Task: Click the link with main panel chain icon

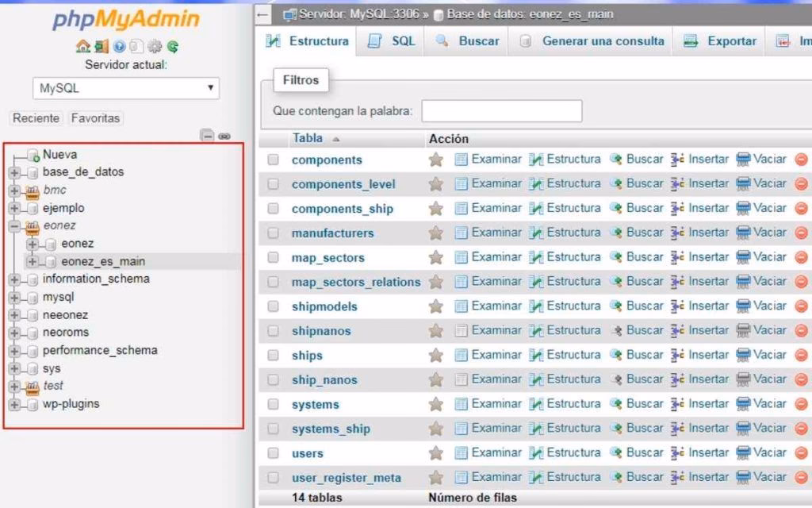Action: tap(224, 137)
